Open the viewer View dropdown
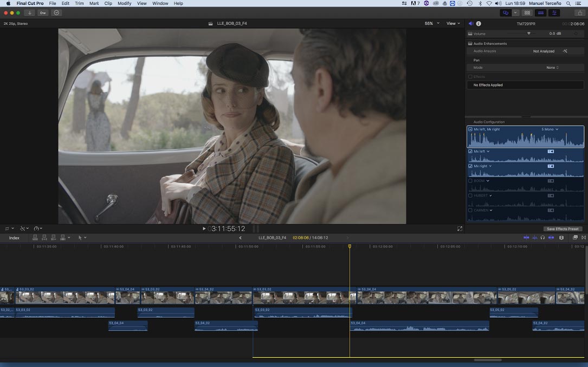The height and width of the screenshot is (367, 588). (x=453, y=23)
